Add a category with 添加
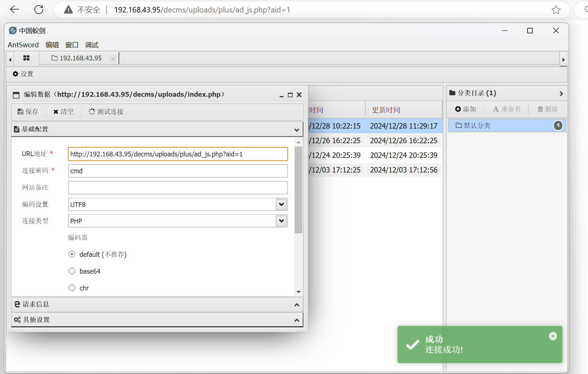588x374 pixels. coord(465,109)
